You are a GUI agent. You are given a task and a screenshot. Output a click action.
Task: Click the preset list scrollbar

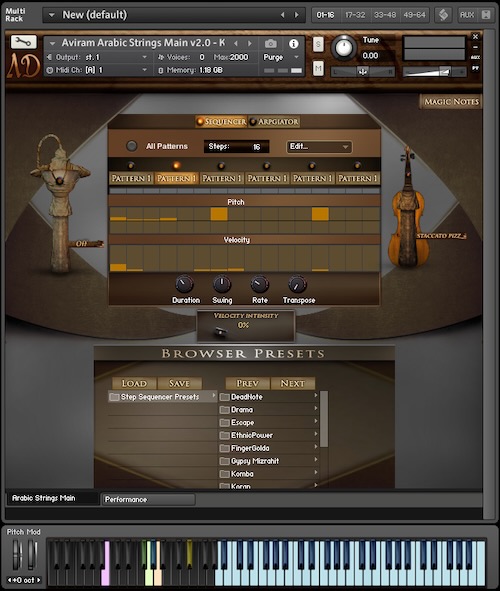(324, 419)
